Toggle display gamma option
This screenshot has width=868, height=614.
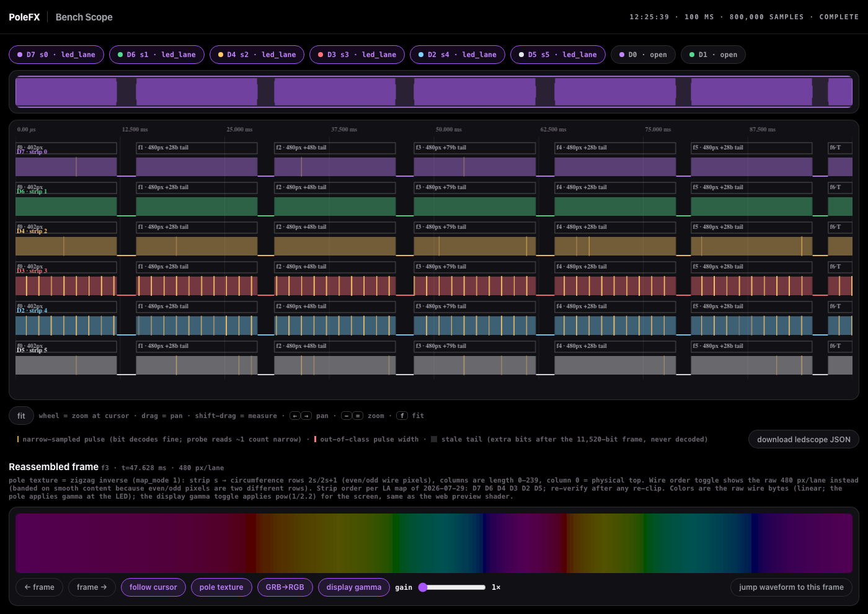(x=354, y=587)
